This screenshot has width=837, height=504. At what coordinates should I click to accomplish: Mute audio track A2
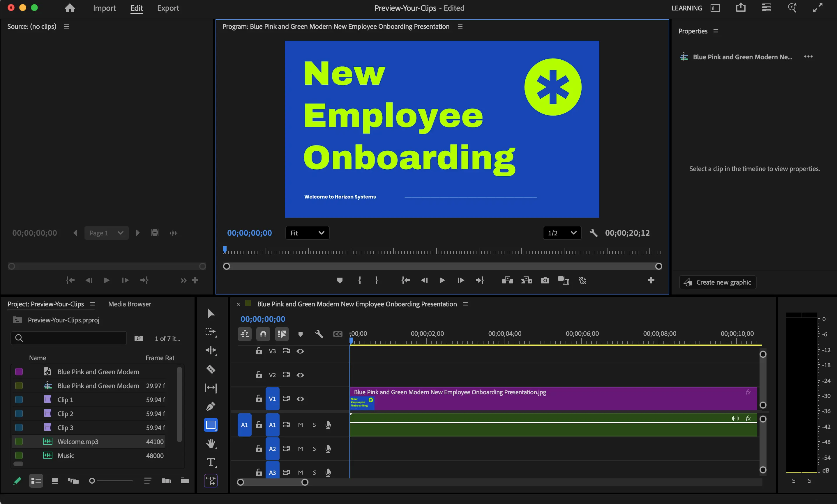click(x=300, y=449)
